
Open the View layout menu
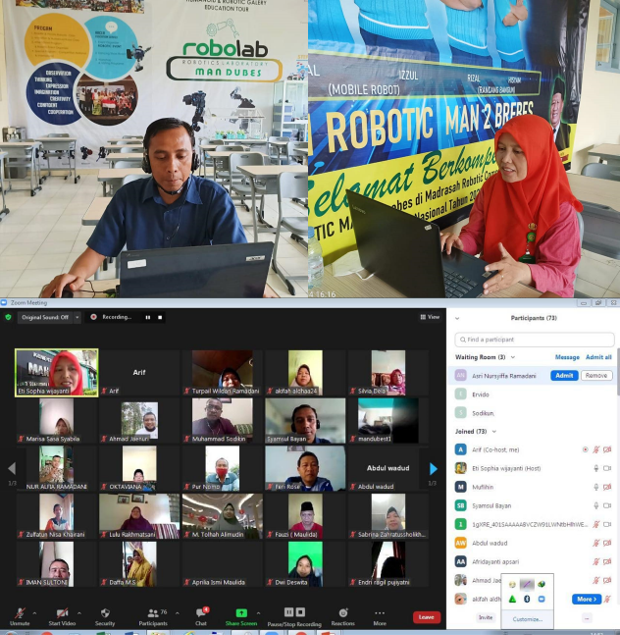[430, 317]
